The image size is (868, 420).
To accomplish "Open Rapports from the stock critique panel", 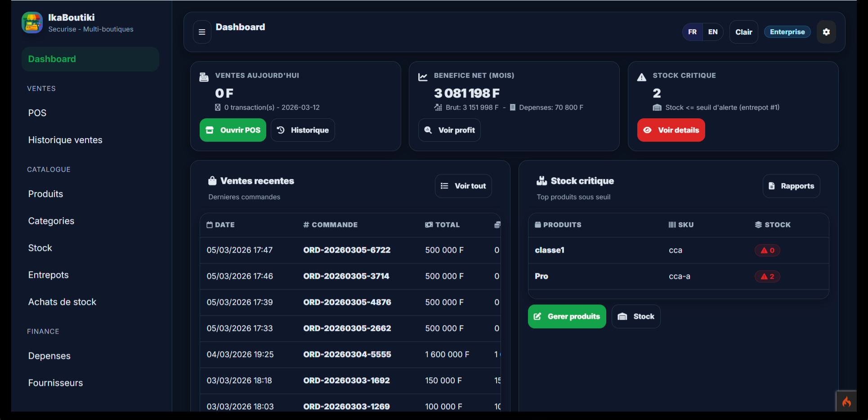I will pos(791,186).
